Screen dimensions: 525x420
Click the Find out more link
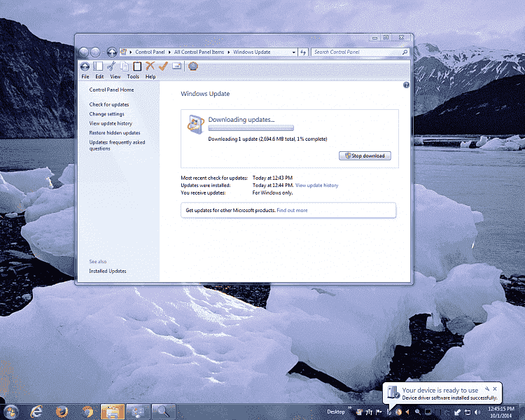(x=292, y=210)
